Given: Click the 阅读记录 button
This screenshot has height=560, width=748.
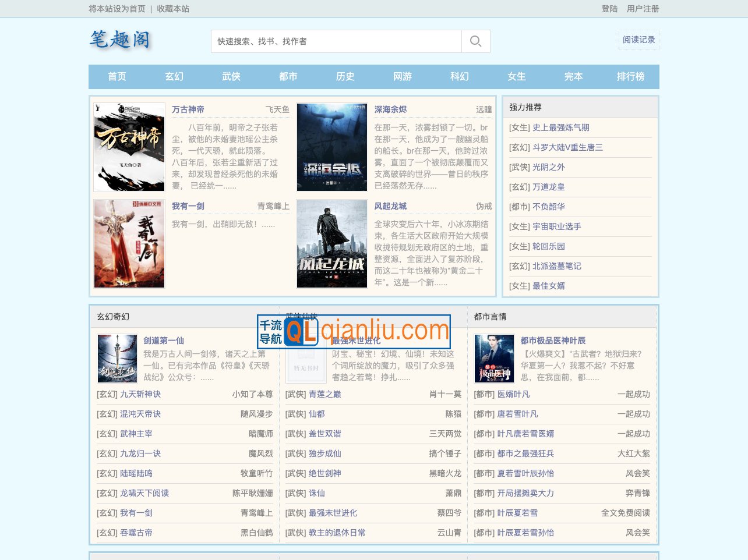Looking at the screenshot, I should coord(638,40).
